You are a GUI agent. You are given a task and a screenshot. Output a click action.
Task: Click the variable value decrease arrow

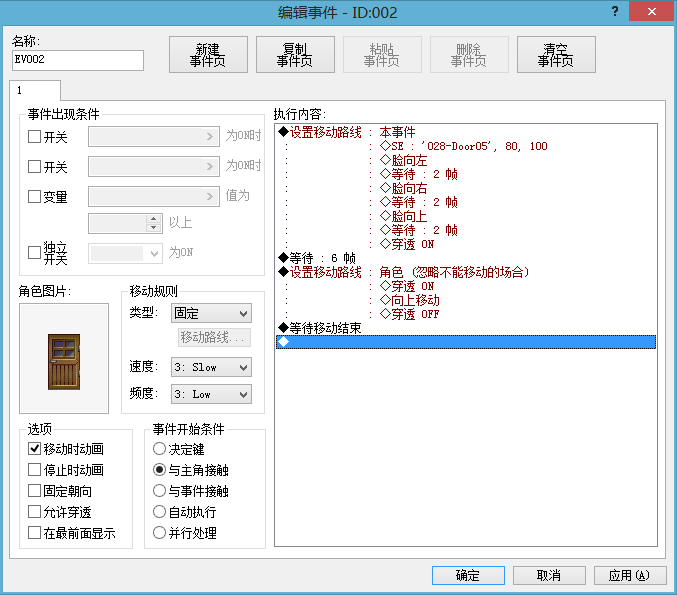(x=154, y=228)
